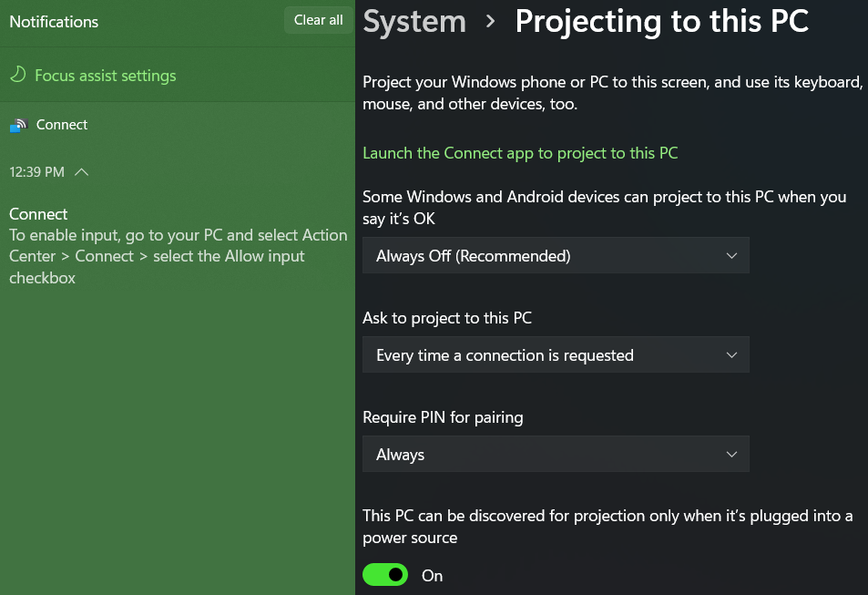Click the "On" label beside the toggle
This screenshot has width=868, height=595.
tap(432, 576)
